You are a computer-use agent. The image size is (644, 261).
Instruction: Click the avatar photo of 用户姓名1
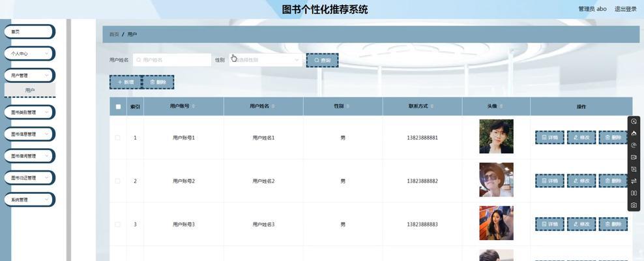click(496, 136)
